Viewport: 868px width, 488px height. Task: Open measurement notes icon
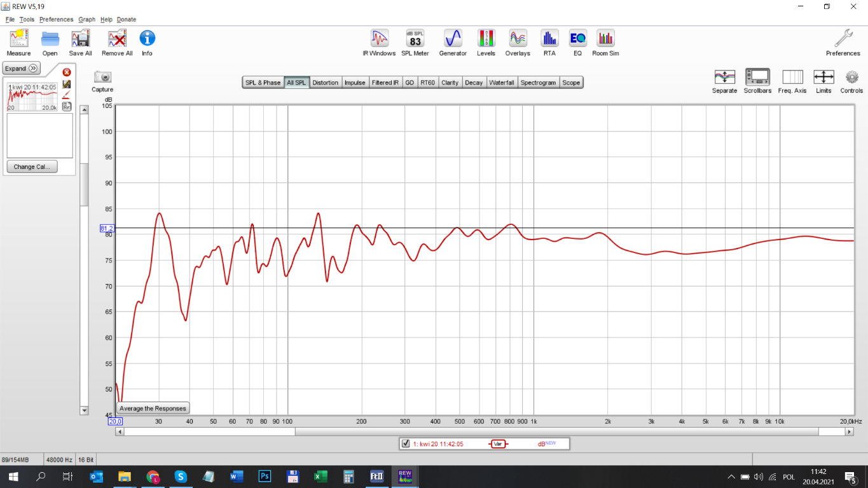[67, 105]
